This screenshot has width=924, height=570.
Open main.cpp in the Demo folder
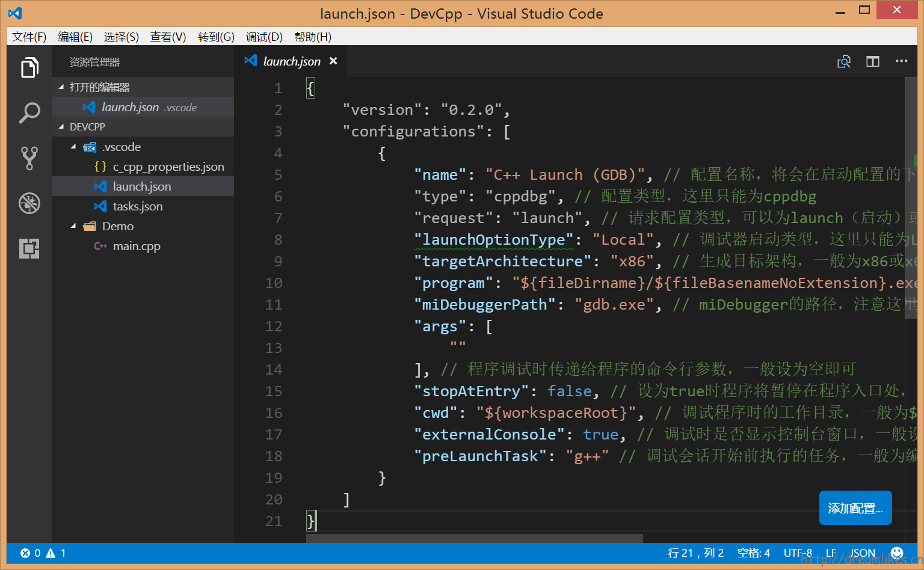(x=143, y=246)
